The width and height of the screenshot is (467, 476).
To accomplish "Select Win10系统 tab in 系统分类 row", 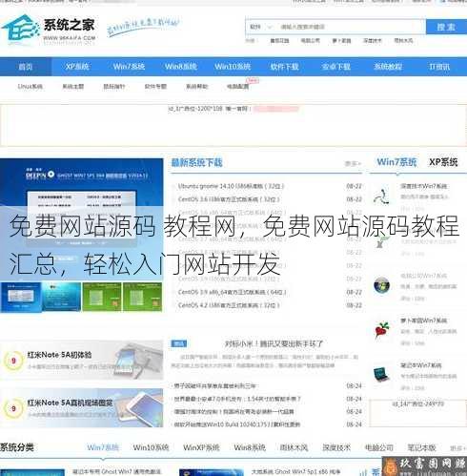I will click(151, 447).
